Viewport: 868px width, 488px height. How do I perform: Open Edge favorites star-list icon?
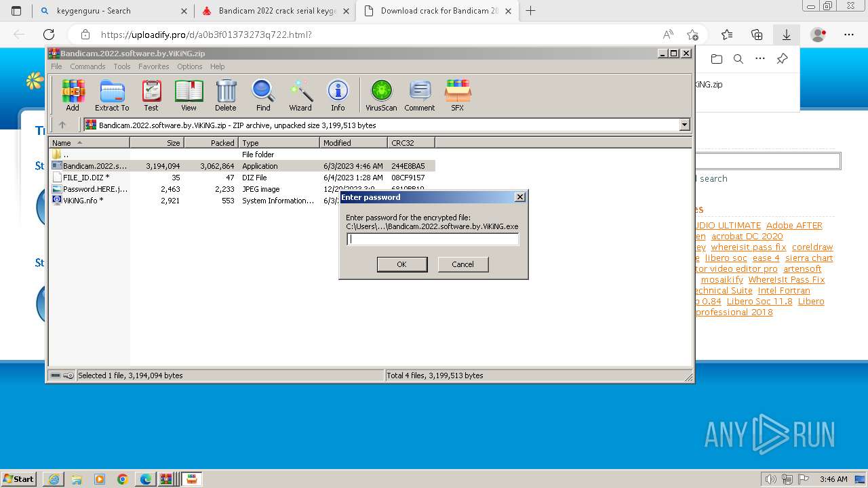(x=727, y=35)
